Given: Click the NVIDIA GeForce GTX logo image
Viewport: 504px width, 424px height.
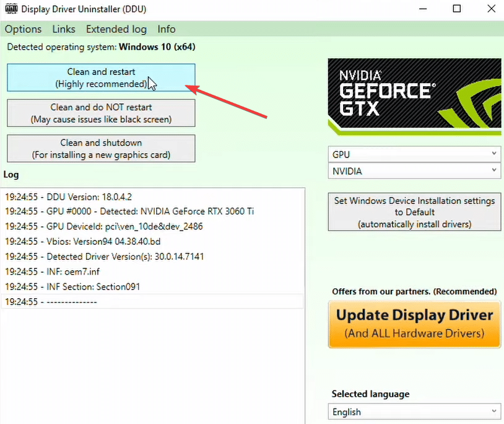Looking at the screenshot, I should (414, 97).
